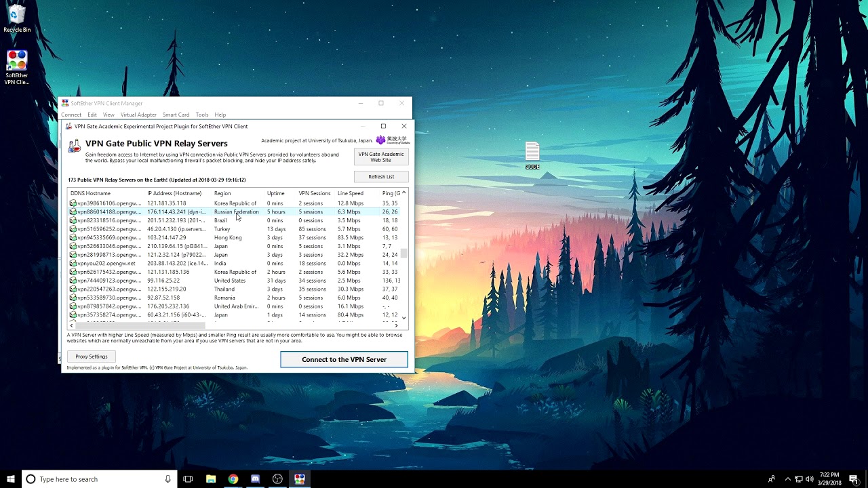Select the 203.88.143.202 IP address cell
Viewport: 868px width, 488px height.
(177, 264)
